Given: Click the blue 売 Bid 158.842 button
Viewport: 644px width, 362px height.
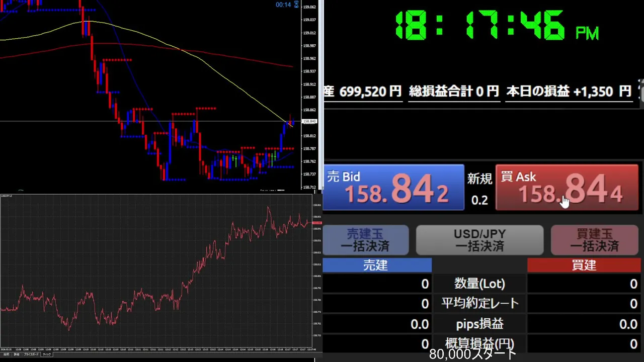Looking at the screenshot, I should click(x=393, y=188).
